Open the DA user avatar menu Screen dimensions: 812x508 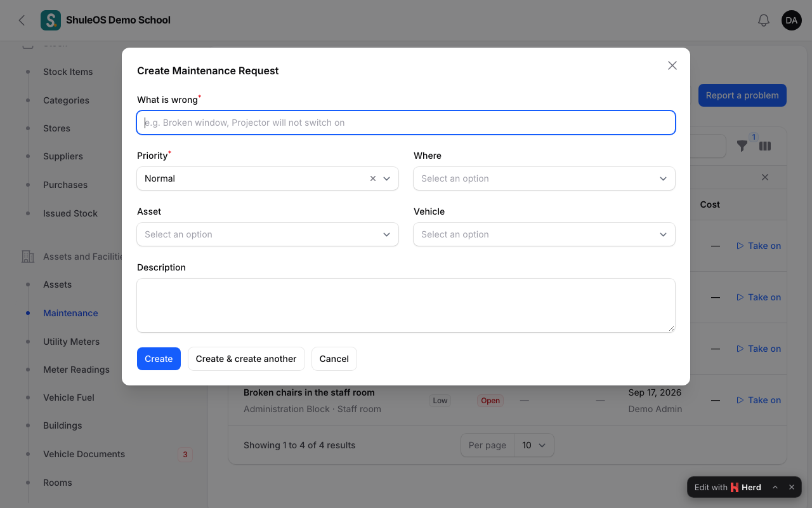(x=792, y=20)
